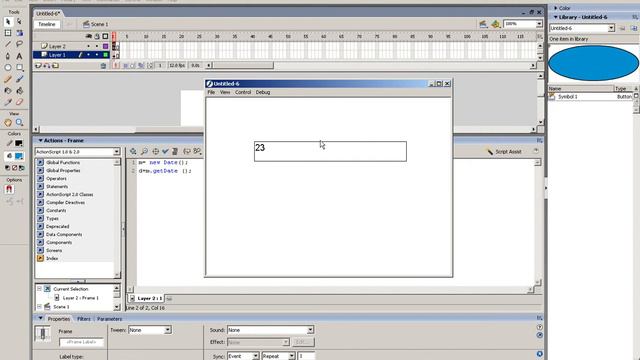Select the Oval tool
640x360 pixels.
click(x=8, y=67)
